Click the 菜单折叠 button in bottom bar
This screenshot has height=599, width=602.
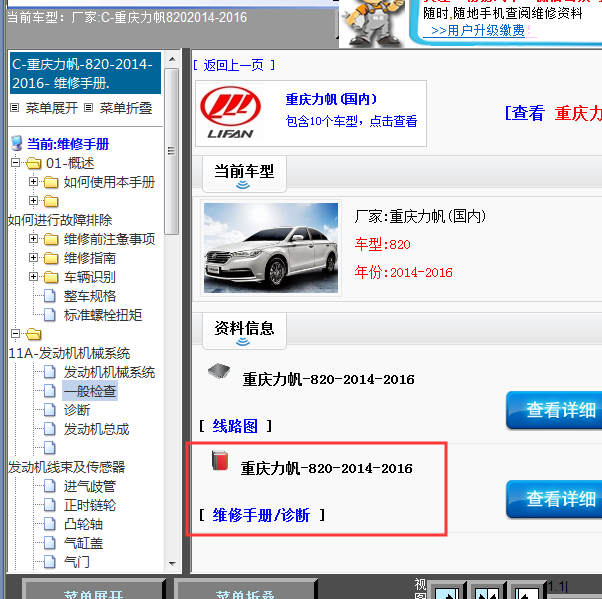[x=246, y=590]
